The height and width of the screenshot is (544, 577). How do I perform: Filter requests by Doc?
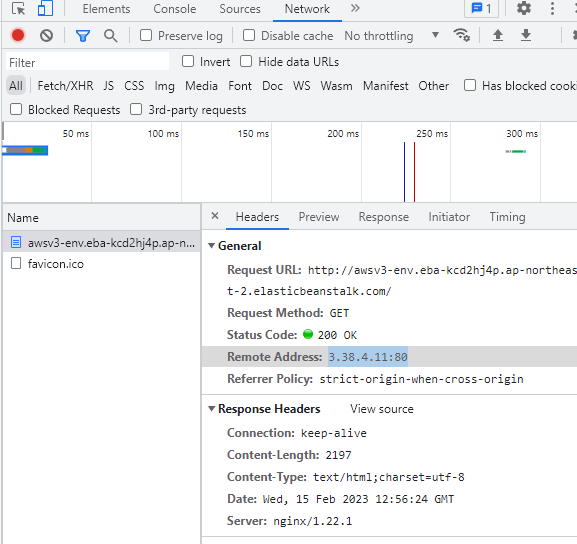pos(272,86)
